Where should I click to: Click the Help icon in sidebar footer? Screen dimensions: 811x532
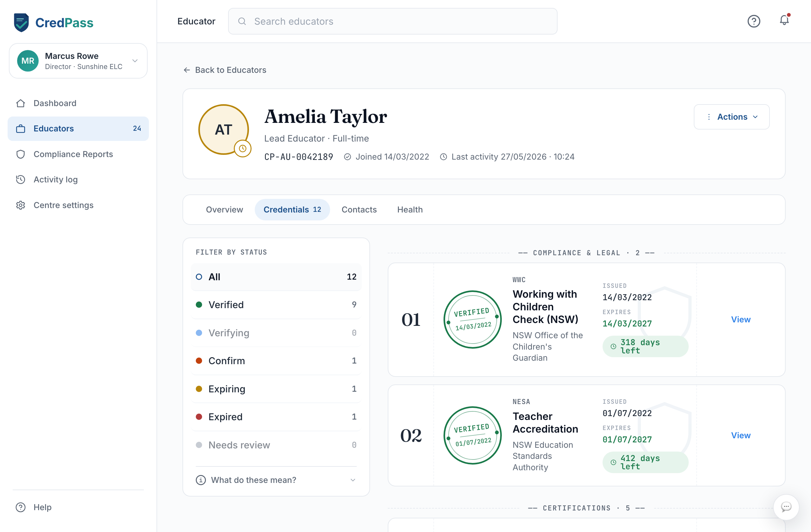[21, 507]
